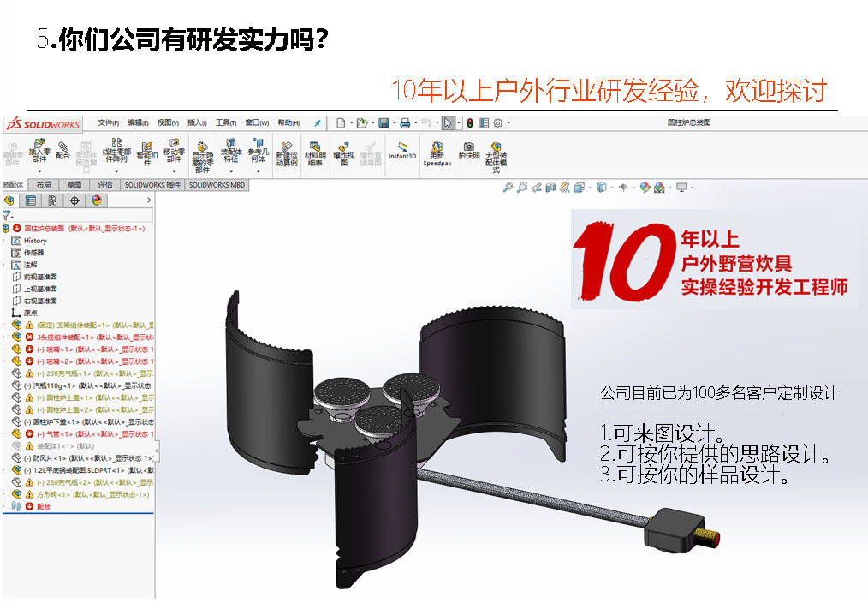Open the ConfigurationManager tab icon

click(x=52, y=200)
